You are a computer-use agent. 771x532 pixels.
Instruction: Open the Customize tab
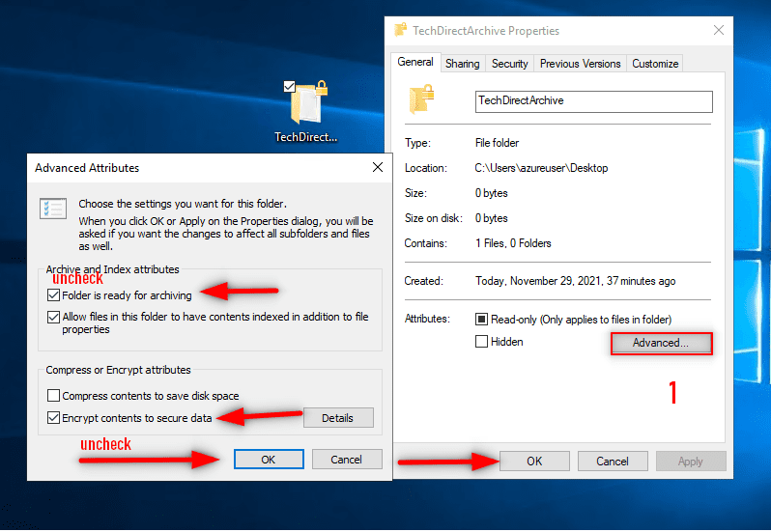(655, 64)
